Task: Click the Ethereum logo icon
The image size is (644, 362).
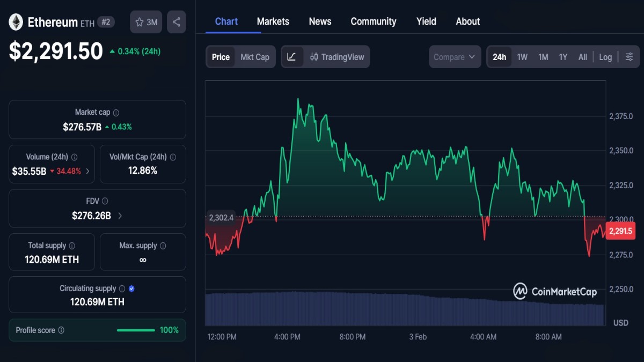Action: point(17,22)
